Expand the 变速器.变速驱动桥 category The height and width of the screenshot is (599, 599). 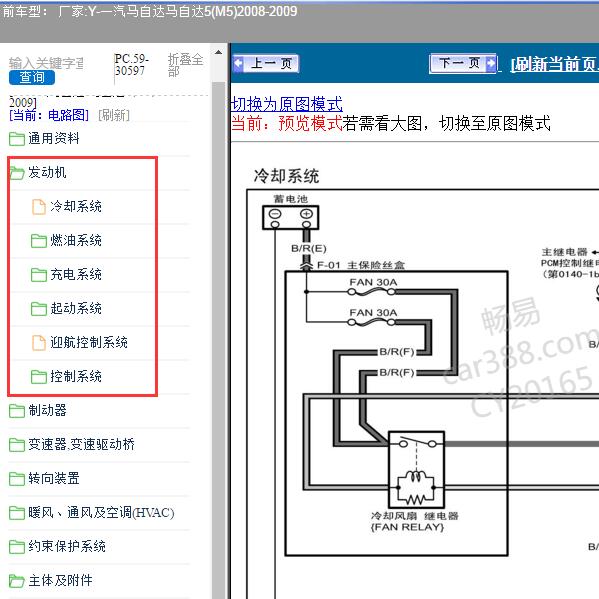click(x=81, y=445)
